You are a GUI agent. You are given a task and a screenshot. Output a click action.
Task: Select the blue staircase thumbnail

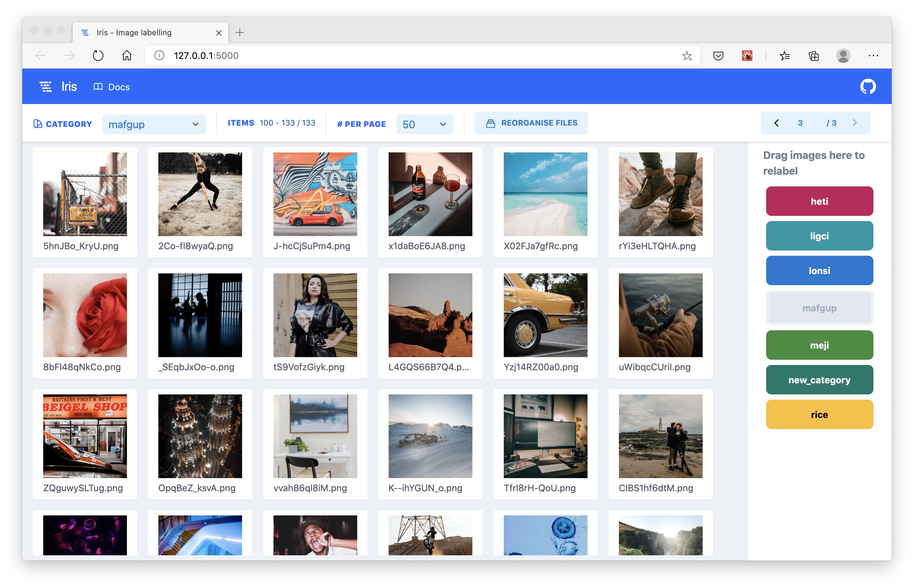point(200,535)
